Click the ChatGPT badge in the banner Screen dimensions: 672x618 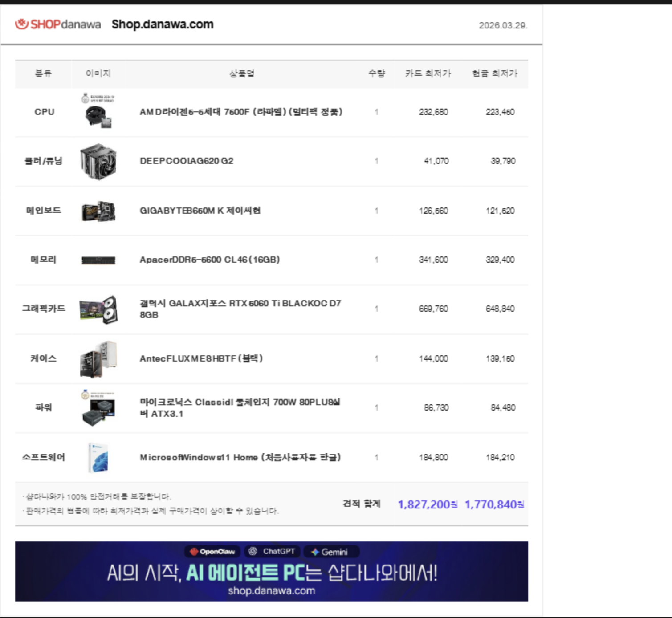coord(272,551)
